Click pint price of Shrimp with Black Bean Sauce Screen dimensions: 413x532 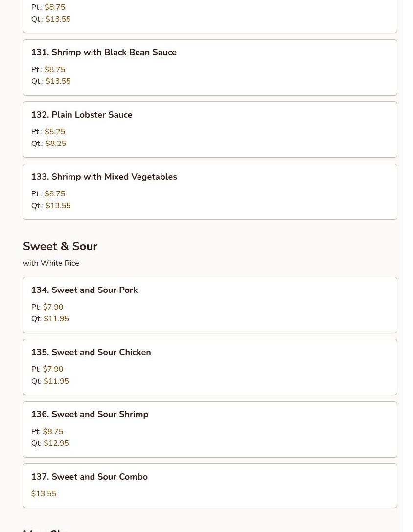pyautogui.click(x=55, y=70)
